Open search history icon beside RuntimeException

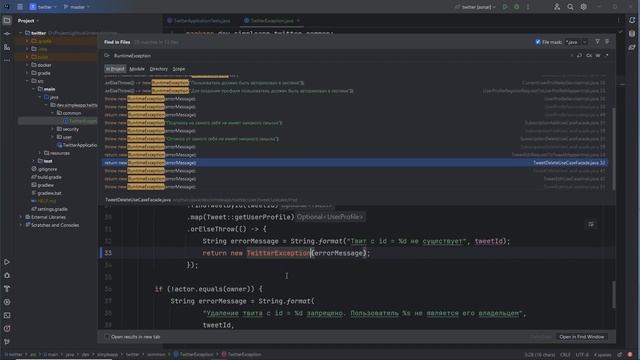(x=107, y=56)
